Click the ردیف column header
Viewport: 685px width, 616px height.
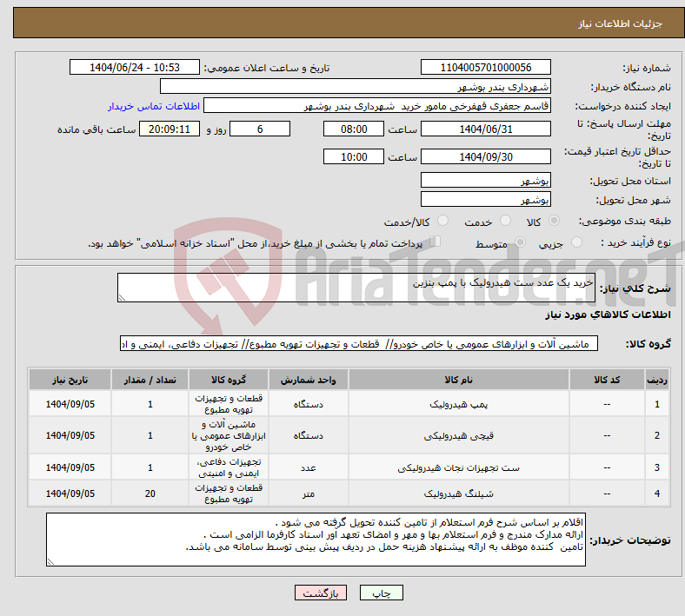(657, 380)
